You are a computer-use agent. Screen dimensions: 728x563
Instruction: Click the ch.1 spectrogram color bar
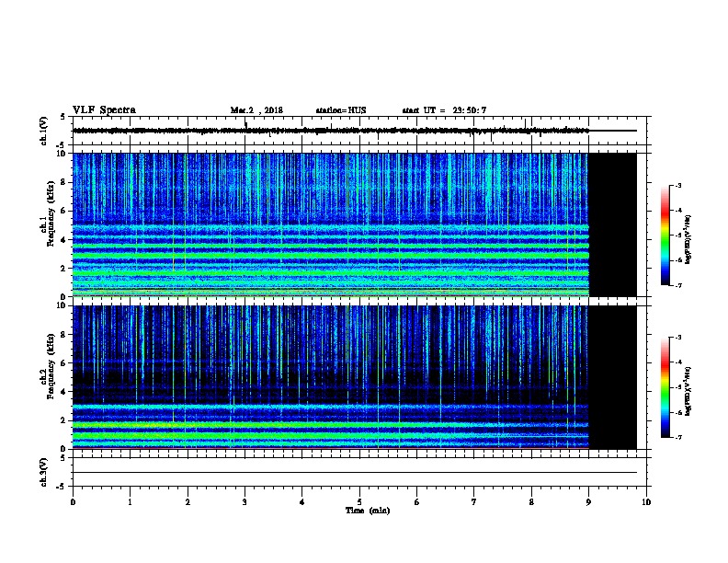665,236
